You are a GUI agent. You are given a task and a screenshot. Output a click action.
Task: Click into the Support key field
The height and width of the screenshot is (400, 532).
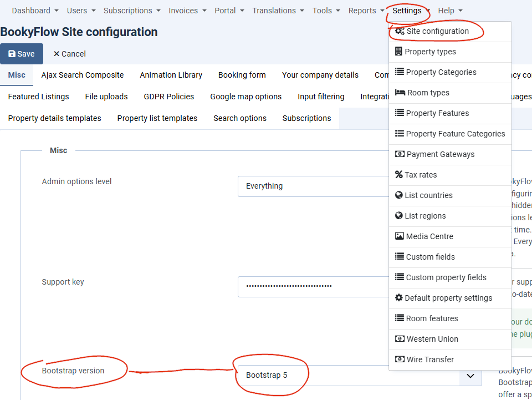tap(313, 287)
